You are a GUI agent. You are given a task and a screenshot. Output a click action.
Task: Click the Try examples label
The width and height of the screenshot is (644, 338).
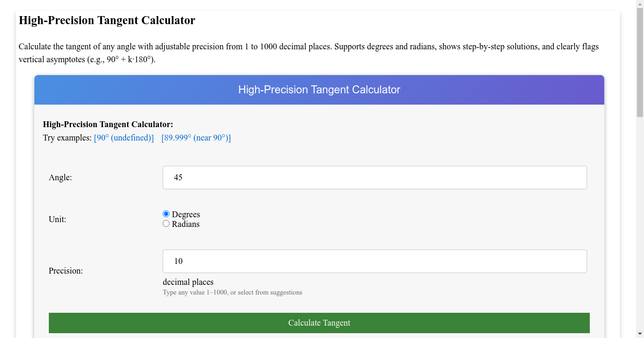coord(67,138)
